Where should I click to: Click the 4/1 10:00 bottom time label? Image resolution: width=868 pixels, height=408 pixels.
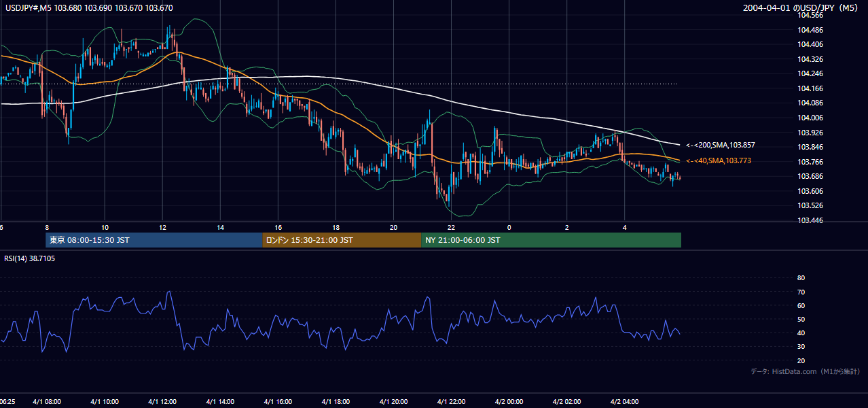[x=105, y=401]
